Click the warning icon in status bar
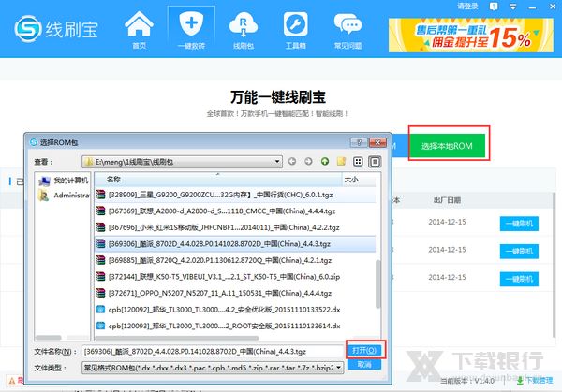This screenshot has width=562, height=392. [12, 381]
